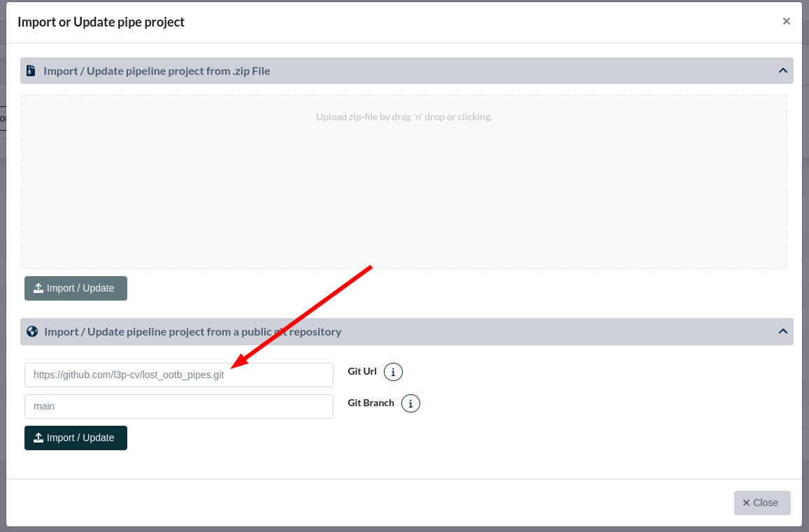Screen dimensions: 809x532
Task: Click the zip-file drag 'n' drop upload area
Action: pyautogui.click(x=403, y=182)
